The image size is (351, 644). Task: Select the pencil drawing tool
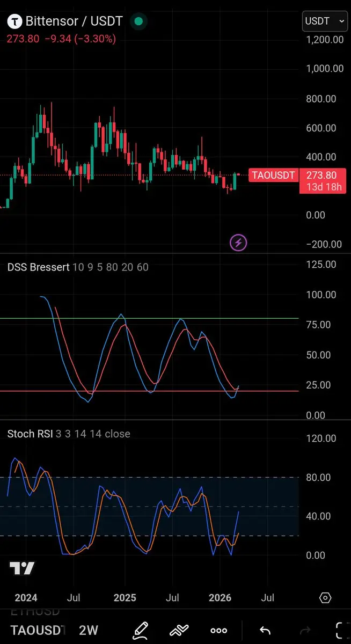pyautogui.click(x=141, y=630)
